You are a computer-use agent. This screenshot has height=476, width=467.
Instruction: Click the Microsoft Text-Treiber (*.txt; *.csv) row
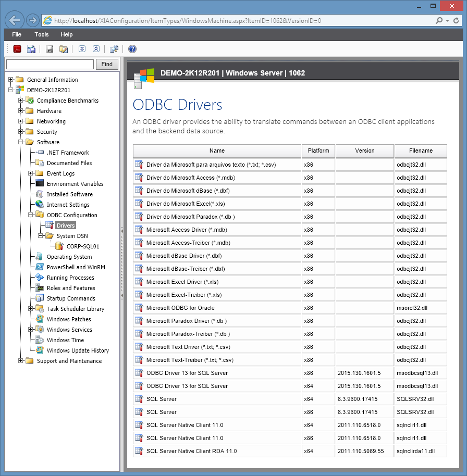pyautogui.click(x=290, y=360)
